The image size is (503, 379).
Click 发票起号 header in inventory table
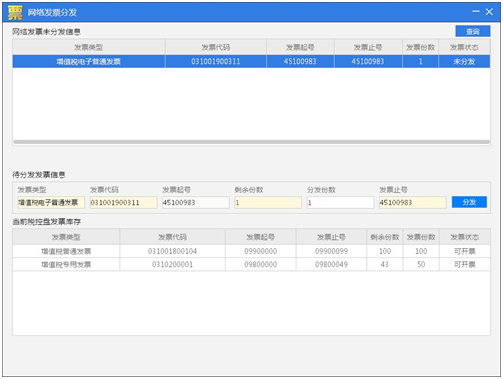coord(261,237)
